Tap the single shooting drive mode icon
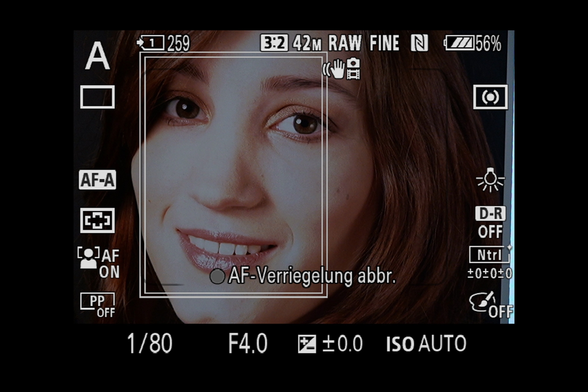This screenshot has width=588, height=392. coord(97,97)
